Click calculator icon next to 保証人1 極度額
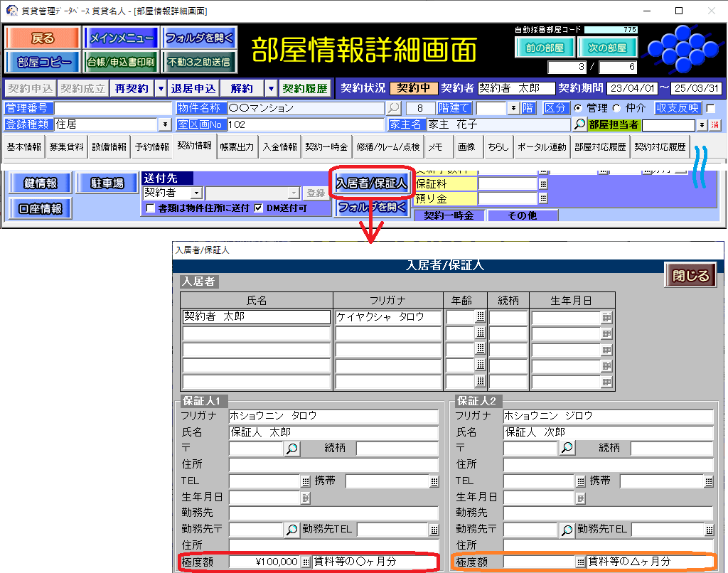The width and height of the screenshot is (728, 573). [306, 562]
